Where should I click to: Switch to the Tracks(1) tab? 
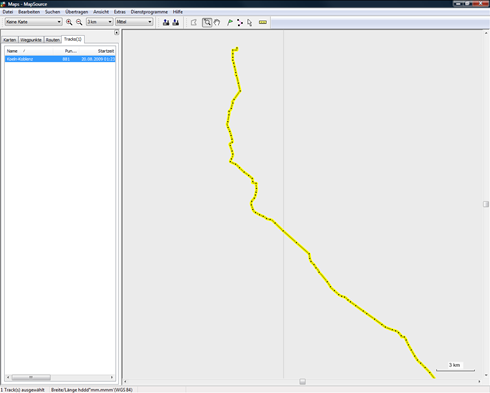pyautogui.click(x=73, y=39)
